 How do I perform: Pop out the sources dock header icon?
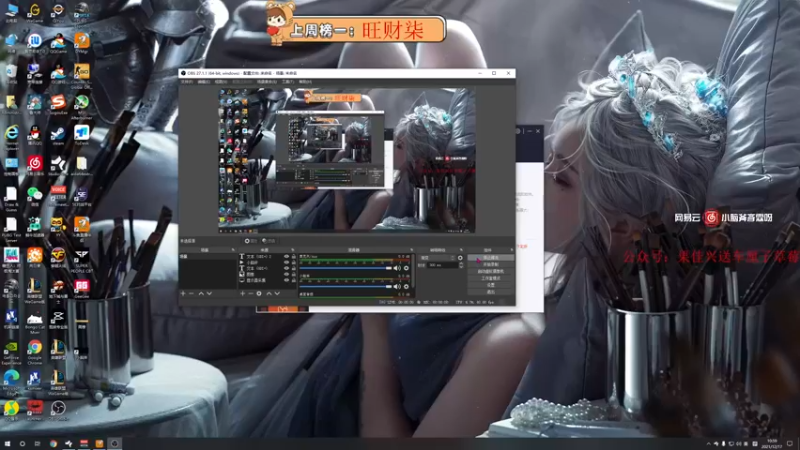[293, 250]
